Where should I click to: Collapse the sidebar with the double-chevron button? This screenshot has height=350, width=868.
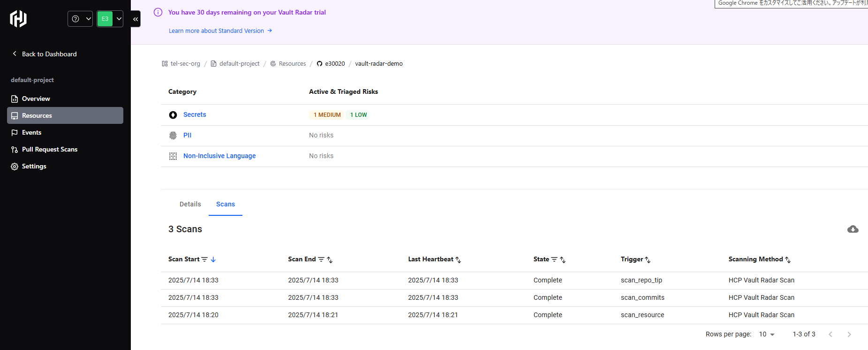click(136, 19)
